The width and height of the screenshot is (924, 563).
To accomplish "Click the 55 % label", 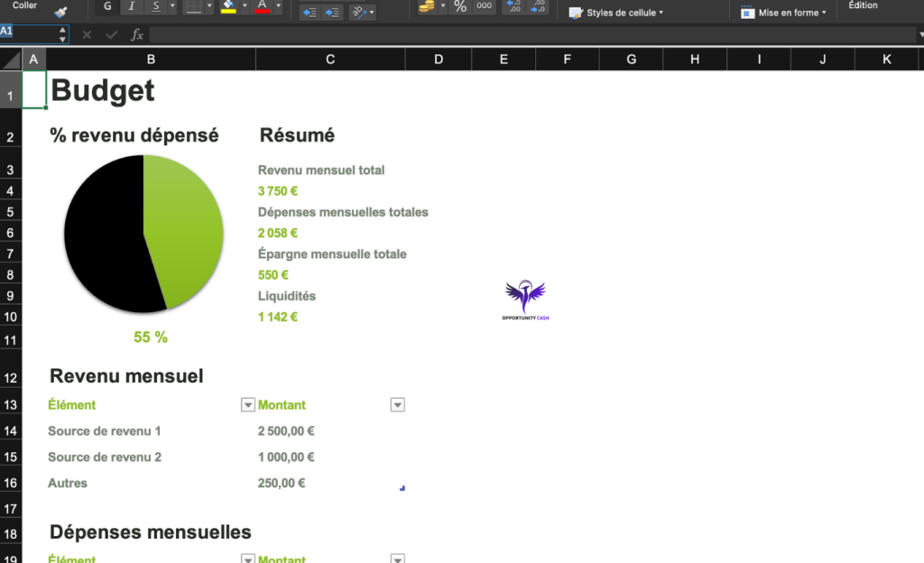I will pyautogui.click(x=151, y=337).
